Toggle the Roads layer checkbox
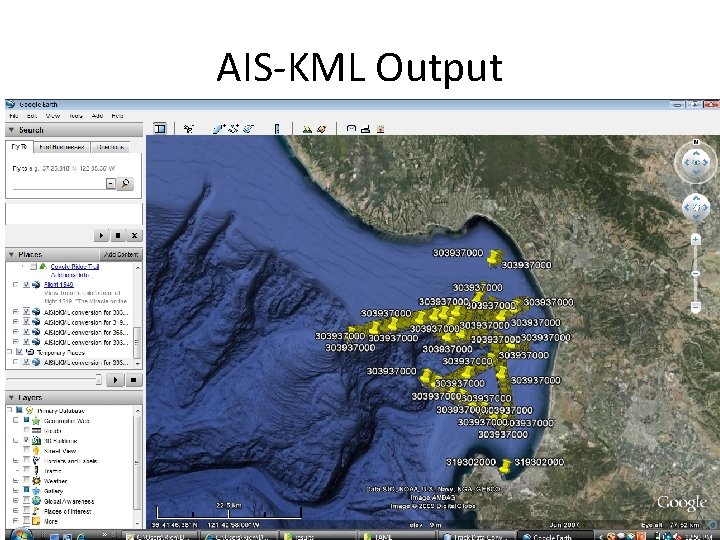 click(26, 431)
